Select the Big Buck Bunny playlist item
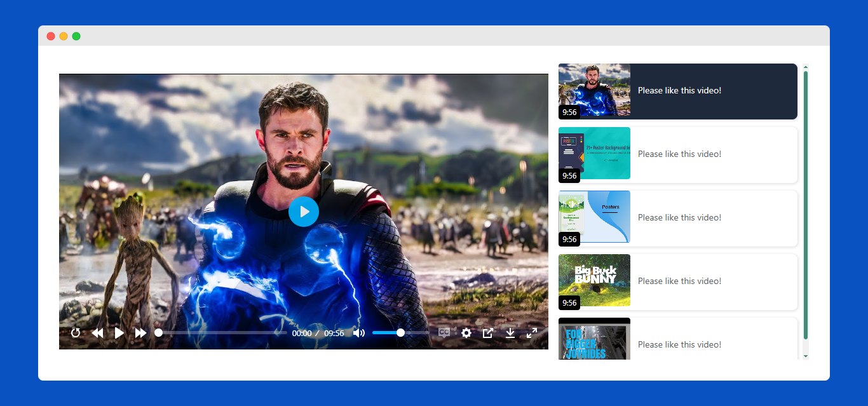The width and height of the screenshot is (868, 406). click(677, 281)
